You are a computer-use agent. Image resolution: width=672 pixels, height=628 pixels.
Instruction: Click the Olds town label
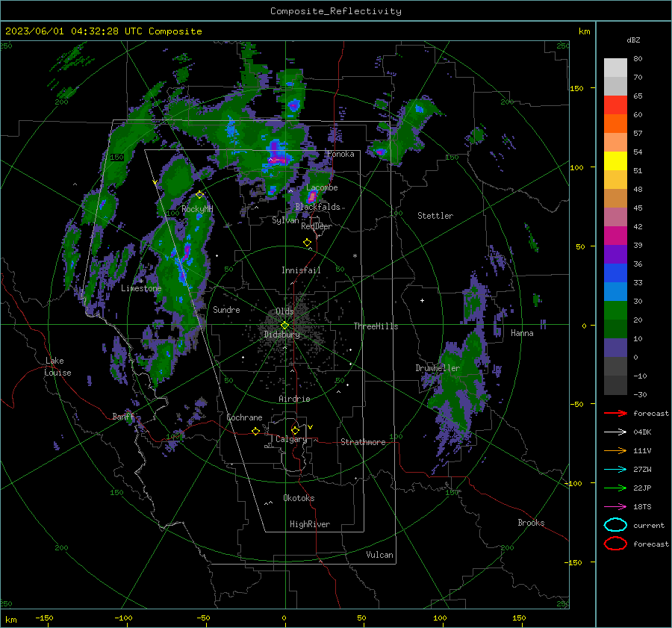click(284, 311)
